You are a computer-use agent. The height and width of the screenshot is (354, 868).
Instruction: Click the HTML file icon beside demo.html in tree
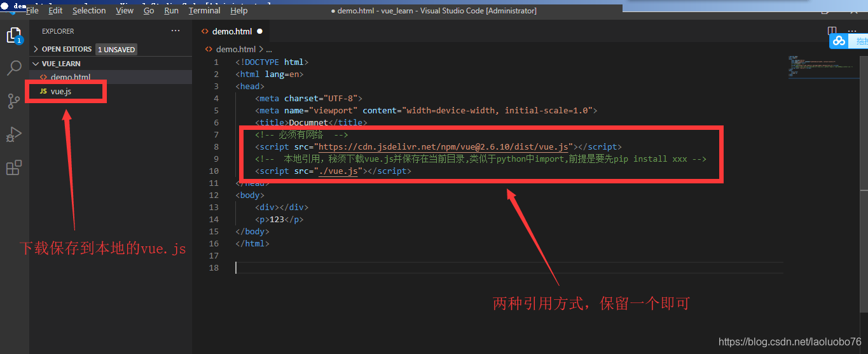[44, 77]
